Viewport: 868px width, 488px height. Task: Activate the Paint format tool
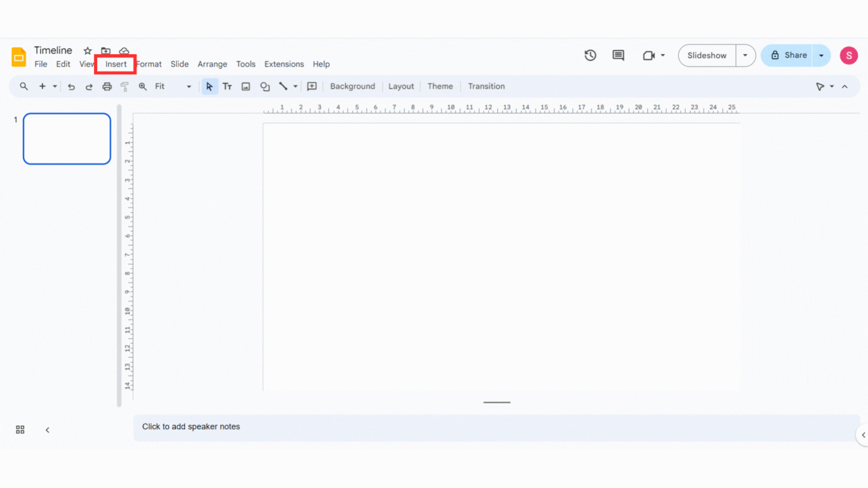(x=124, y=86)
